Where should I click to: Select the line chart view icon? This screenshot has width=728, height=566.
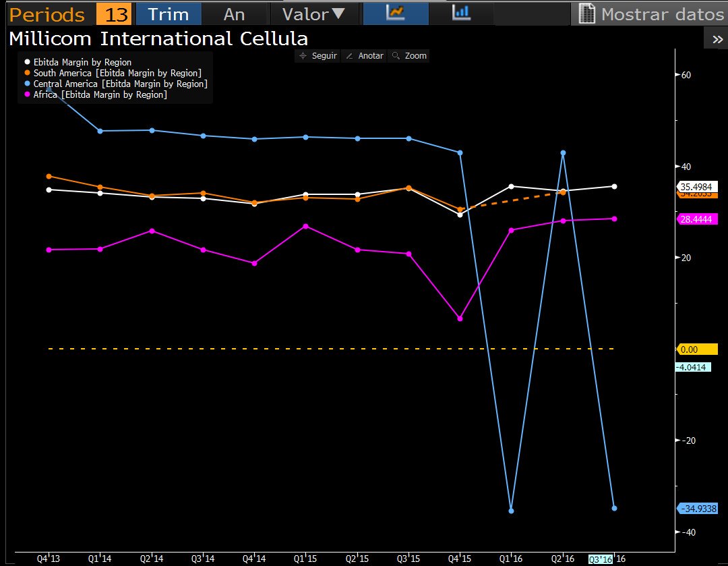point(395,13)
